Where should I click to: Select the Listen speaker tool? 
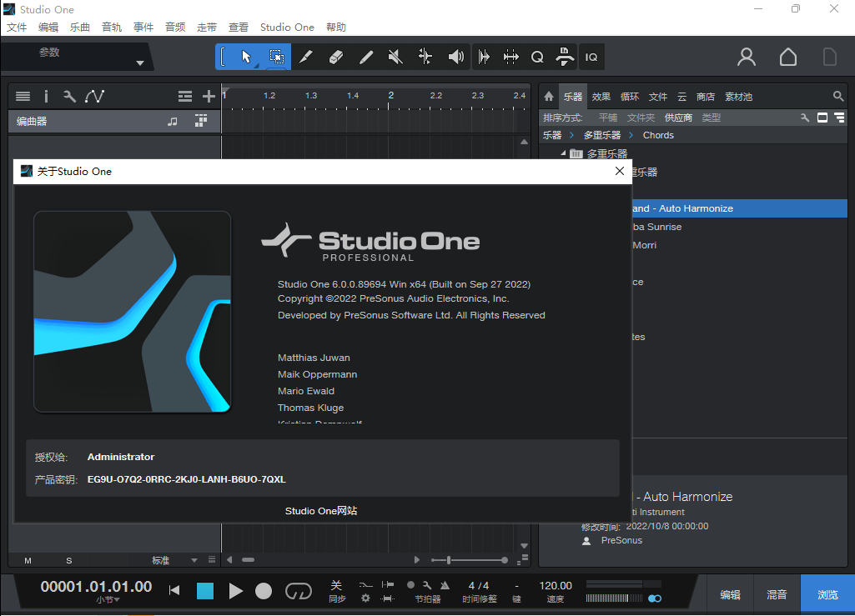point(455,57)
